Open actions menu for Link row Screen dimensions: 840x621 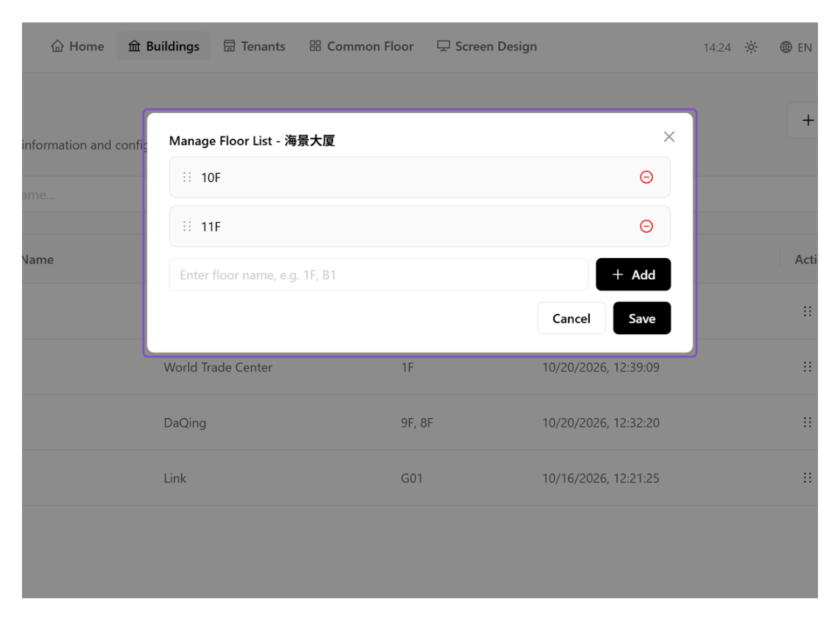click(807, 477)
